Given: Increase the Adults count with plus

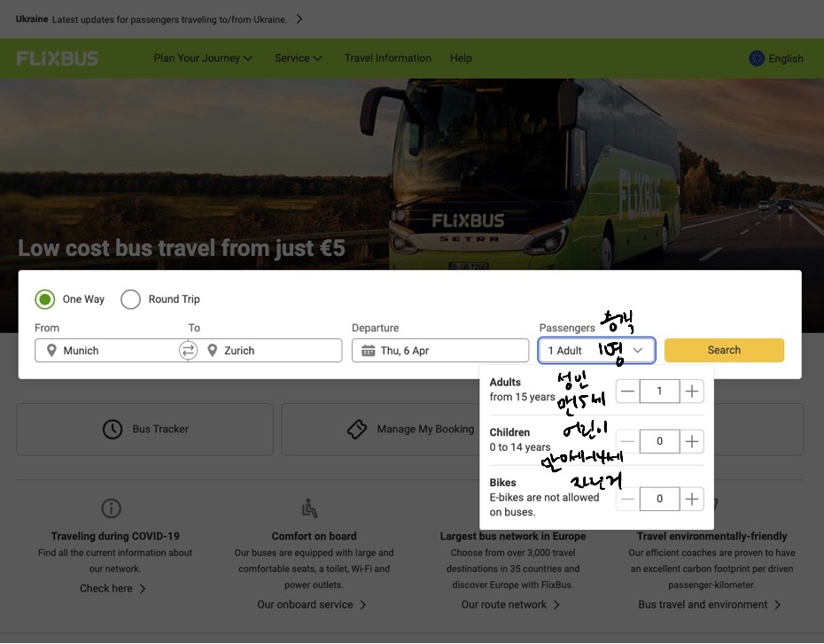Looking at the screenshot, I should [692, 392].
